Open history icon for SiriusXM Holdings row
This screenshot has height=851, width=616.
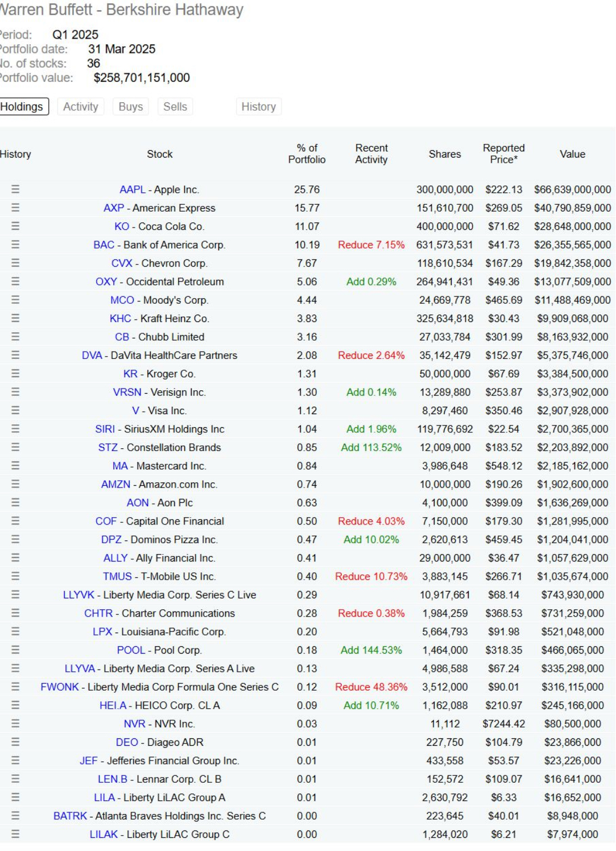(x=15, y=429)
